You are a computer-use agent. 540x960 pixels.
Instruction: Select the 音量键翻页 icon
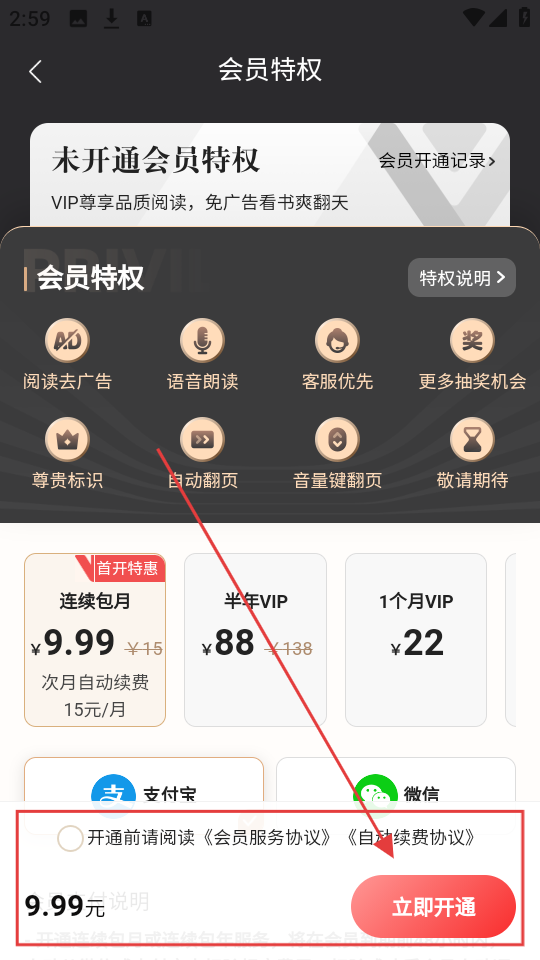337,440
